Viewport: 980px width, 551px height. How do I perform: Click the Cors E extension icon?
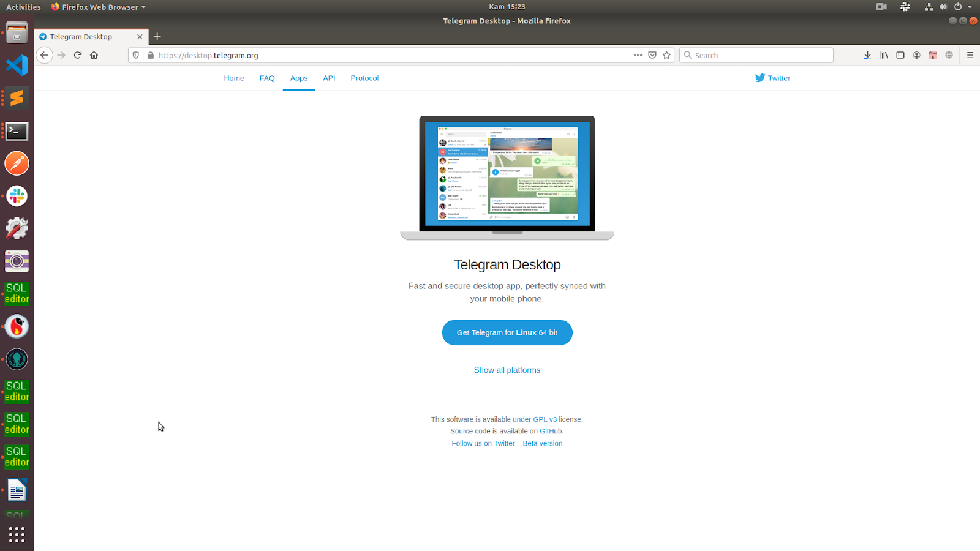pos(933,55)
